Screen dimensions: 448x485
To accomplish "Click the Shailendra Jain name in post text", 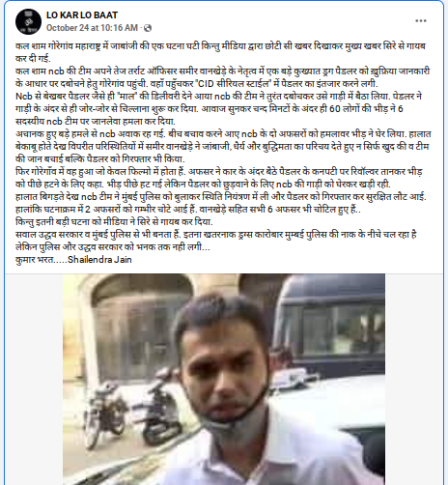I will point(99,260).
